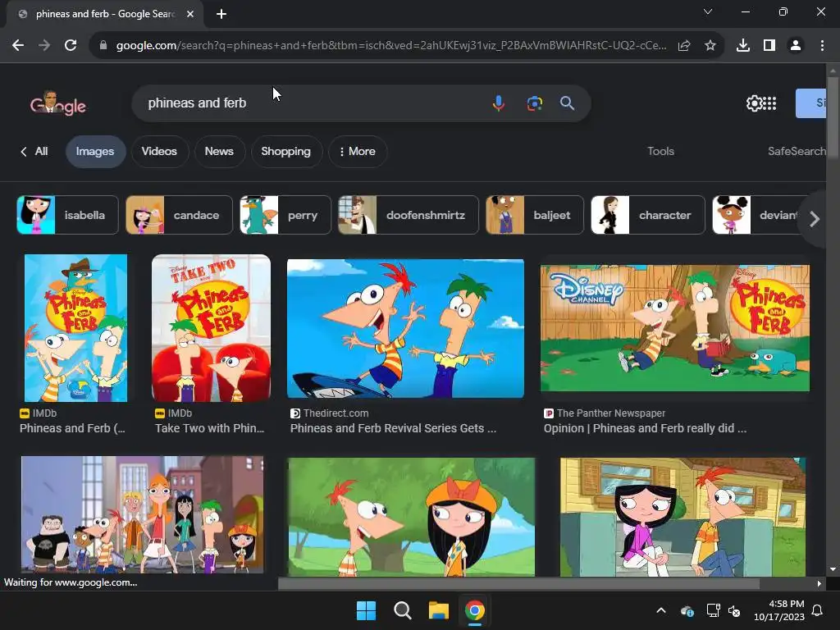This screenshot has height=630, width=840.
Task: Bookmark this page with the star icon
Action: (710, 46)
